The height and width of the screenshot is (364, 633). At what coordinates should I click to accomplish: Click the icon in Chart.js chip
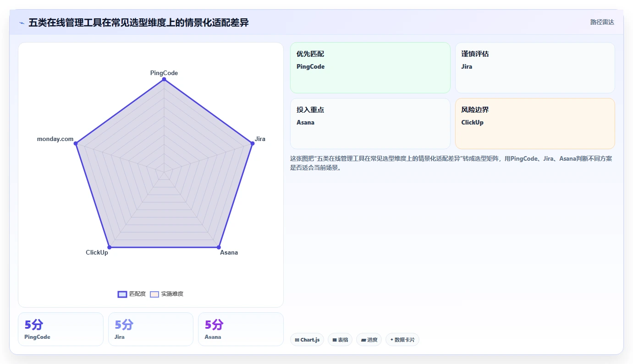click(x=297, y=340)
